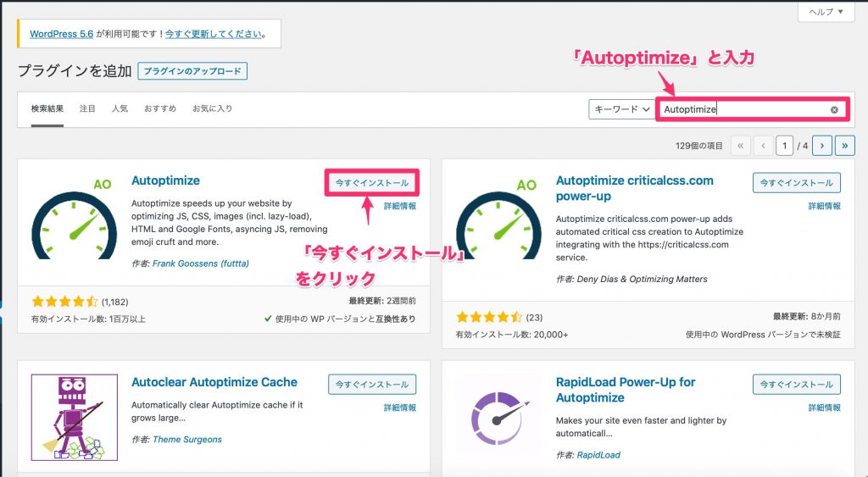Image resolution: width=868 pixels, height=477 pixels.
Task: Switch to the お気に入り tab
Action: pos(213,109)
